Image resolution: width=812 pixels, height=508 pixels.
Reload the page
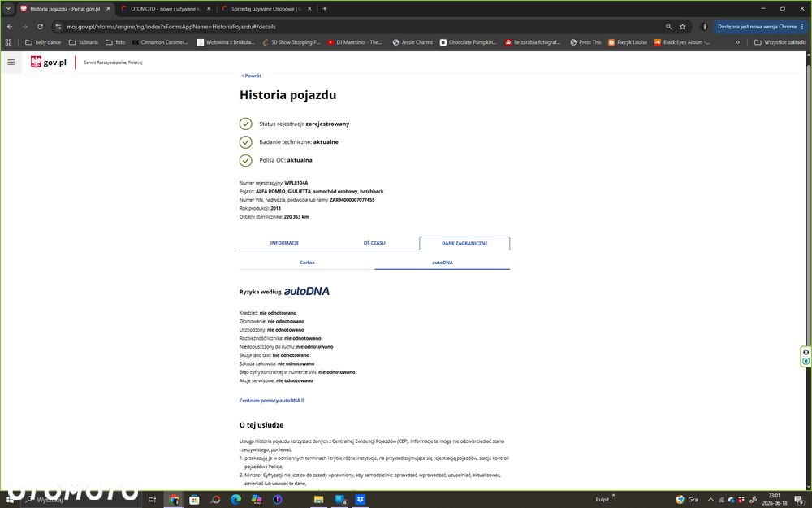[x=40, y=27]
